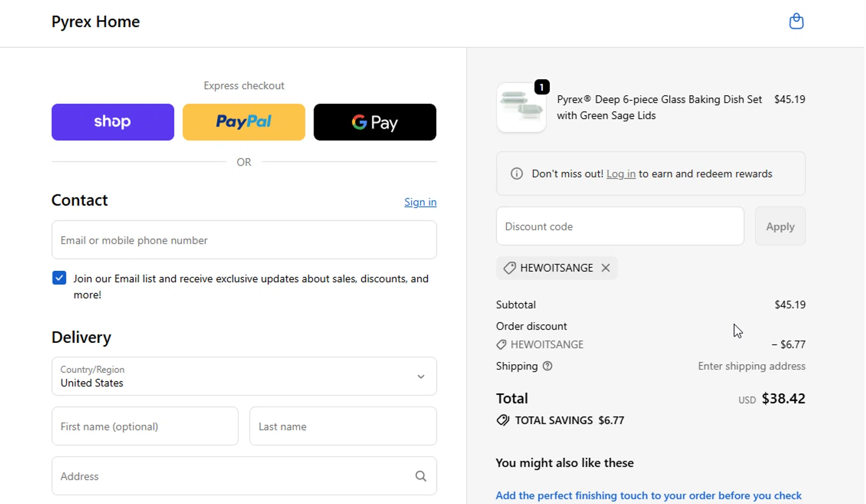Click the order discount HEWOITSANGE tag icon
Screen dimensions: 866x504
coord(501,345)
